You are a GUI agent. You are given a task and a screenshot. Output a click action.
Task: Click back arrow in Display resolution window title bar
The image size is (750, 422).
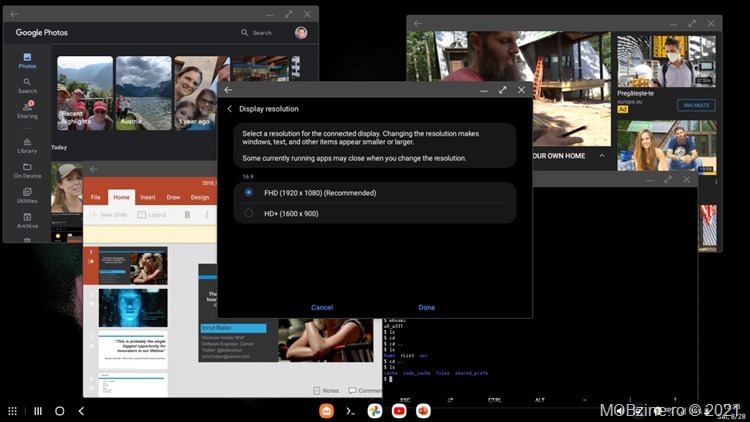pos(229,90)
